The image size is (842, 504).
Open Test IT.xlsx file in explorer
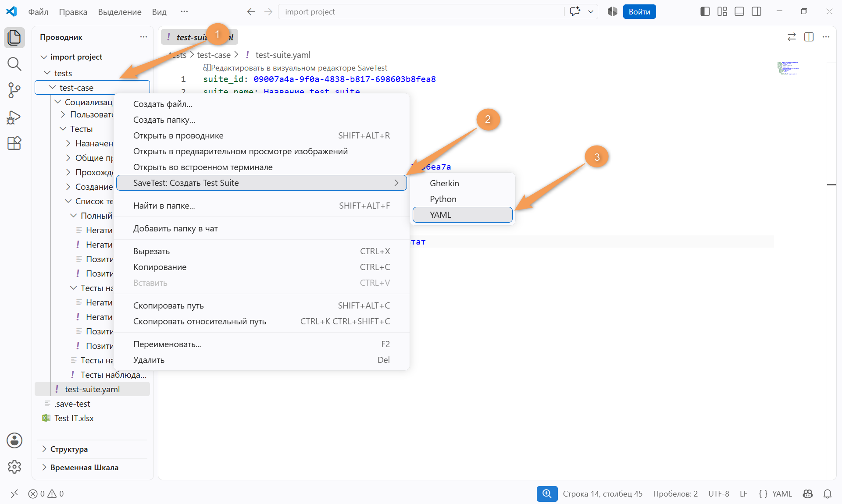coord(74,418)
